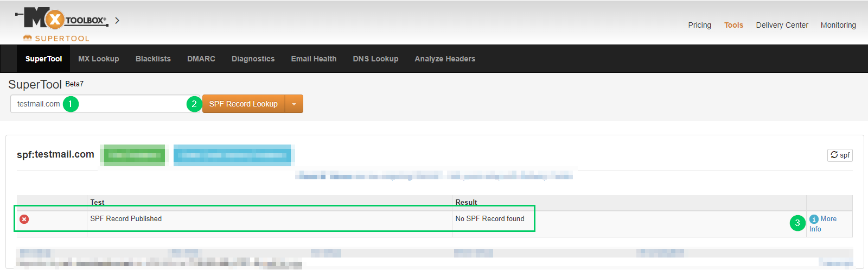This screenshot has height=276, width=868.
Task: Click the spf:testmail.com heading
Action: tap(55, 154)
